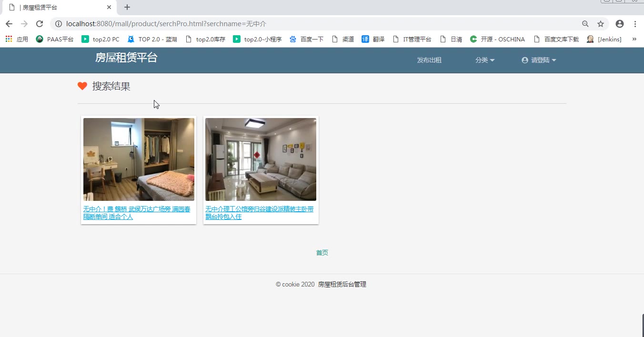Open the 无中介！费 簇桥 武侯万达广场旁 listing link

coord(137,213)
